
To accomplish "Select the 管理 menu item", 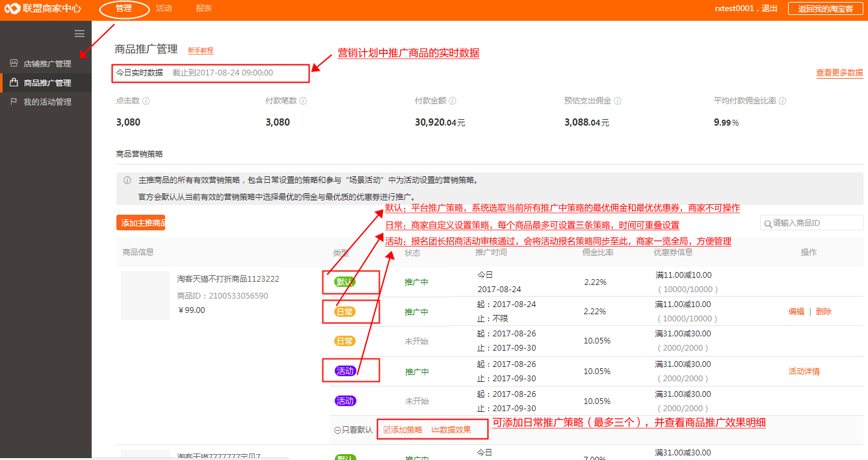I will 124,8.
